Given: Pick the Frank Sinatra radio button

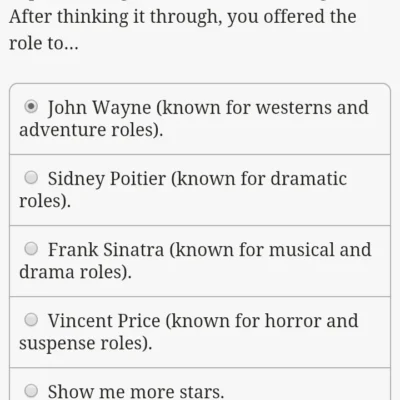Looking at the screenshot, I should [x=31, y=249].
